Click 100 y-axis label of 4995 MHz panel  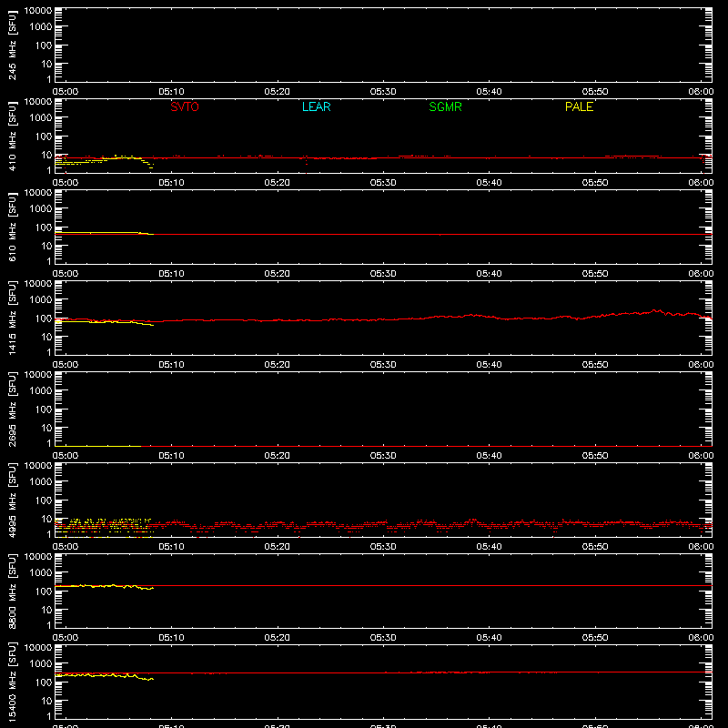[44, 500]
